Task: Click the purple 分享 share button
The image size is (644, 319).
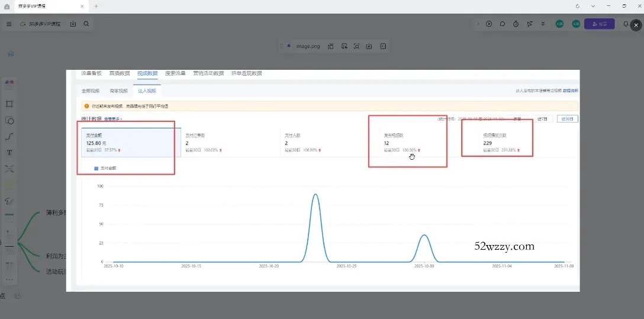Action: pos(599,24)
